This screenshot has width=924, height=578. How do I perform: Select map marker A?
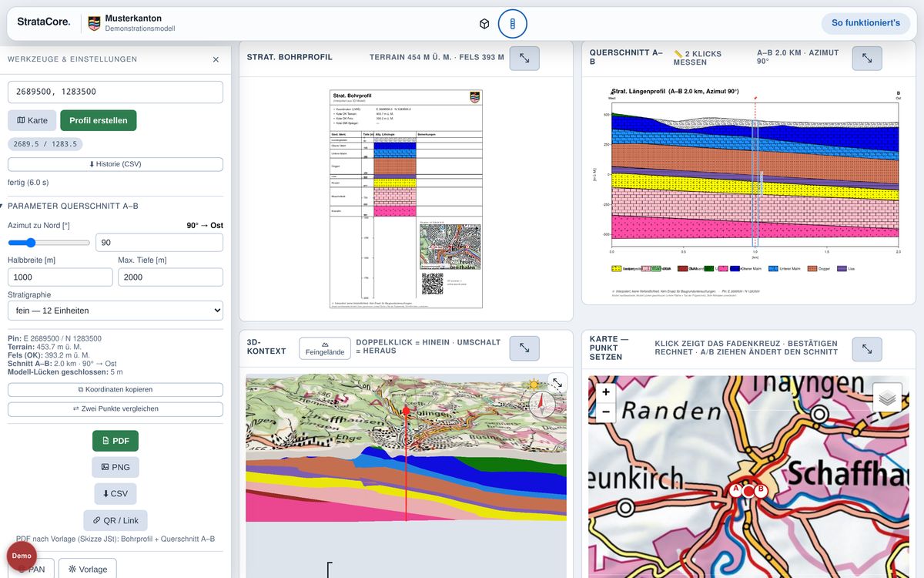click(x=736, y=489)
